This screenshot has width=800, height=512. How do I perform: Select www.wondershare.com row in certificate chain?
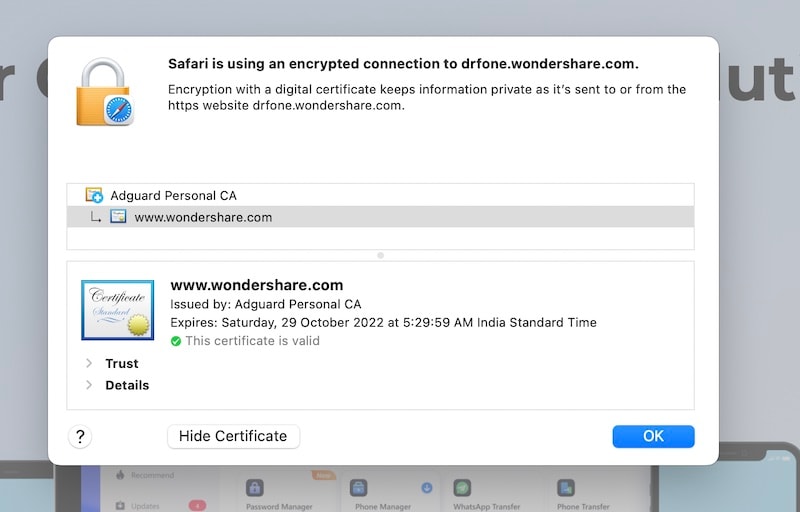pyautogui.click(x=203, y=217)
